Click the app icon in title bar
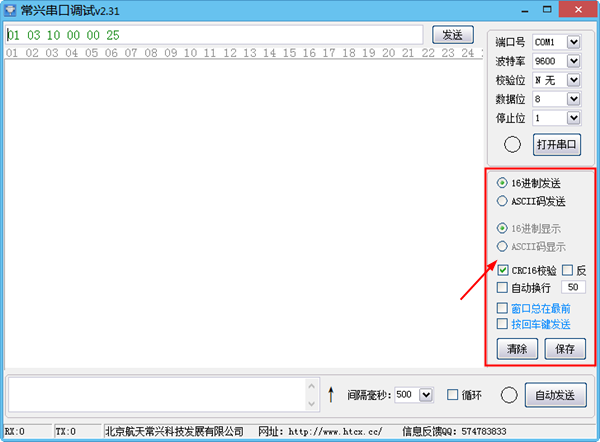 pos(10,10)
